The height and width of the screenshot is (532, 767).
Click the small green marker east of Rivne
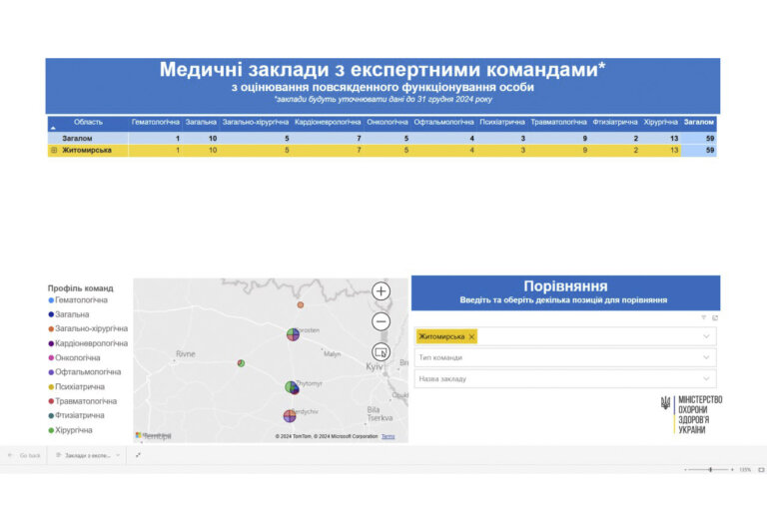241,363
